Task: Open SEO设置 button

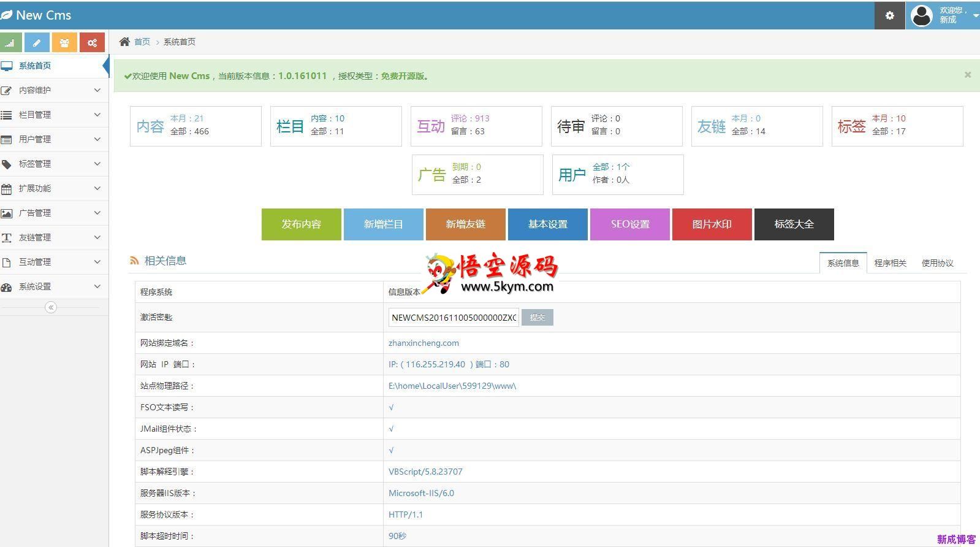Action: coord(629,224)
